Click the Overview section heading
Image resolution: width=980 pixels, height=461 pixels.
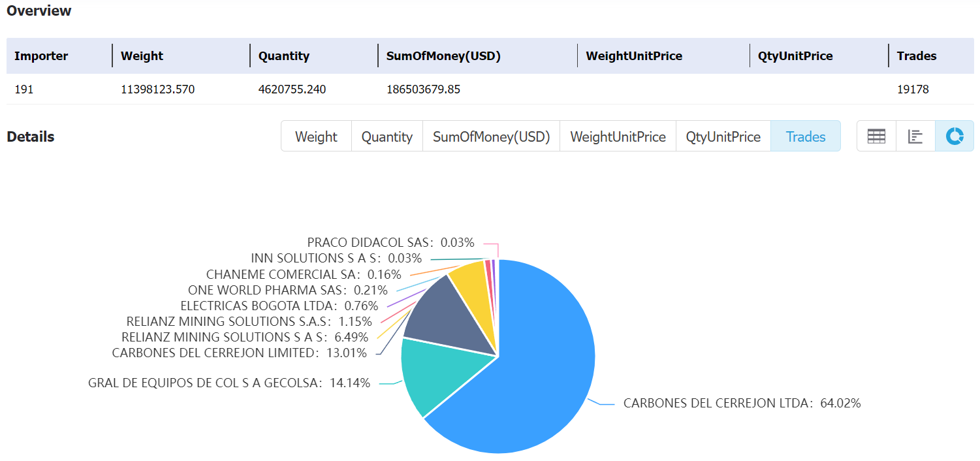click(x=39, y=11)
